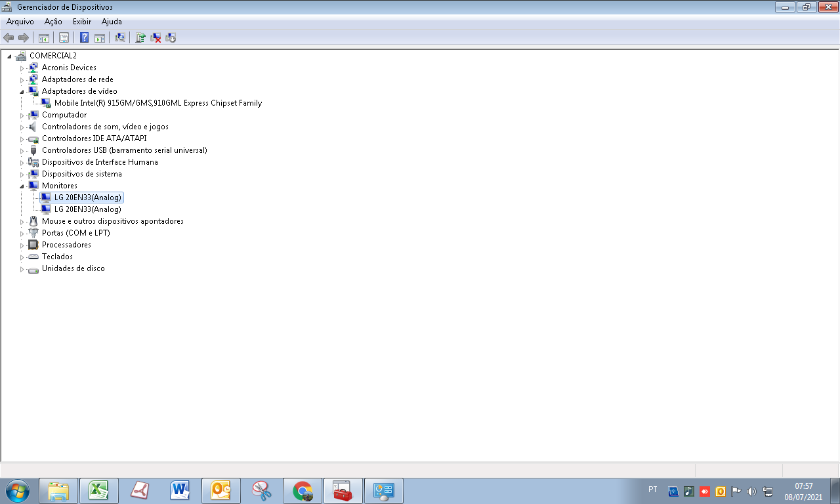Click Portas (COM e LPT) label
Image resolution: width=840 pixels, height=504 pixels.
point(76,233)
